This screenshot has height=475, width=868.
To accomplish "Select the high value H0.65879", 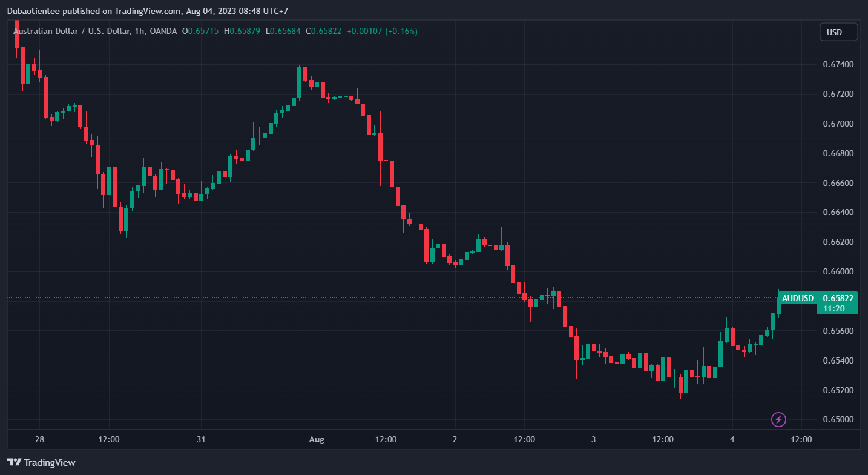I will [242, 31].
